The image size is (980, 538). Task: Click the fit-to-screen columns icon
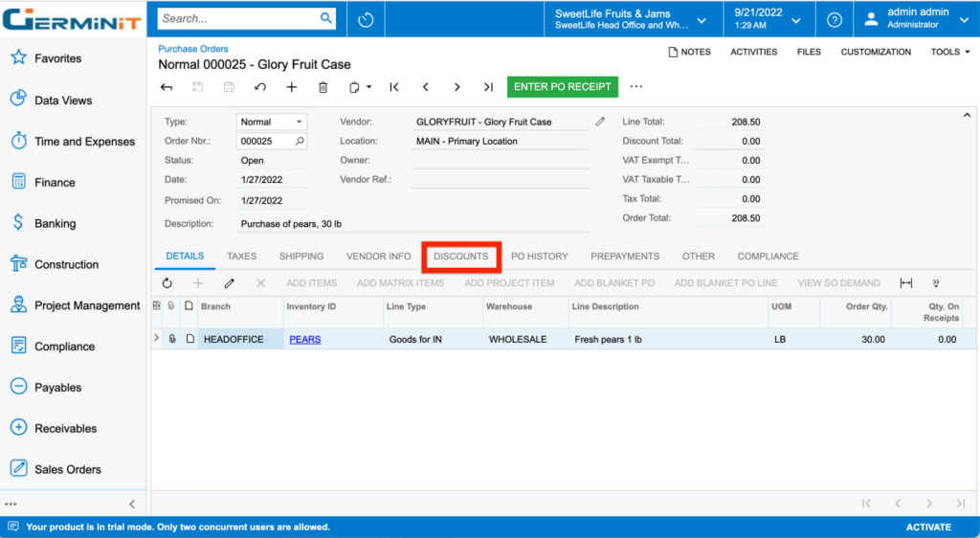point(905,283)
